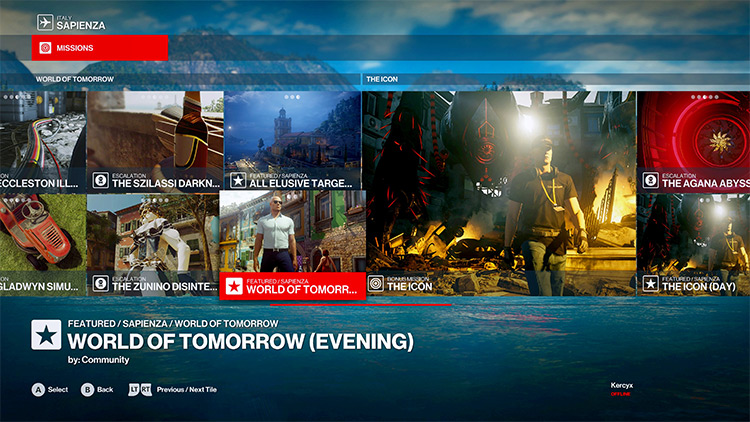Viewport: 750px width, 422px height.
Task: Open The Icon bonus mission tile
Action: [499, 193]
